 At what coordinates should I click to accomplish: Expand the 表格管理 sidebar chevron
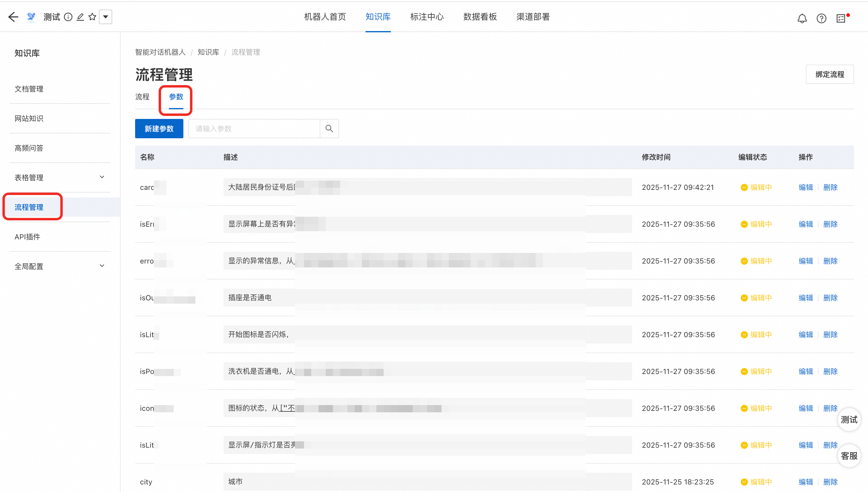[x=102, y=177]
